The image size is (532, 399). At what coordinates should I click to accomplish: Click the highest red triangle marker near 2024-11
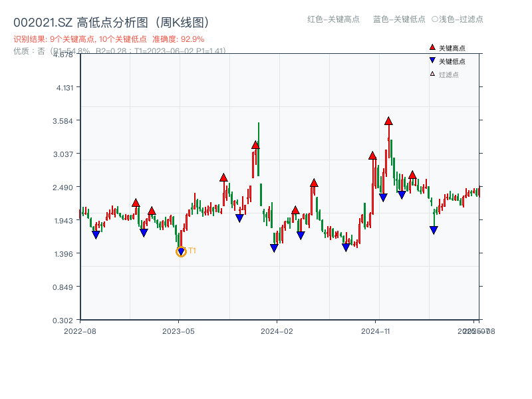tap(388, 122)
